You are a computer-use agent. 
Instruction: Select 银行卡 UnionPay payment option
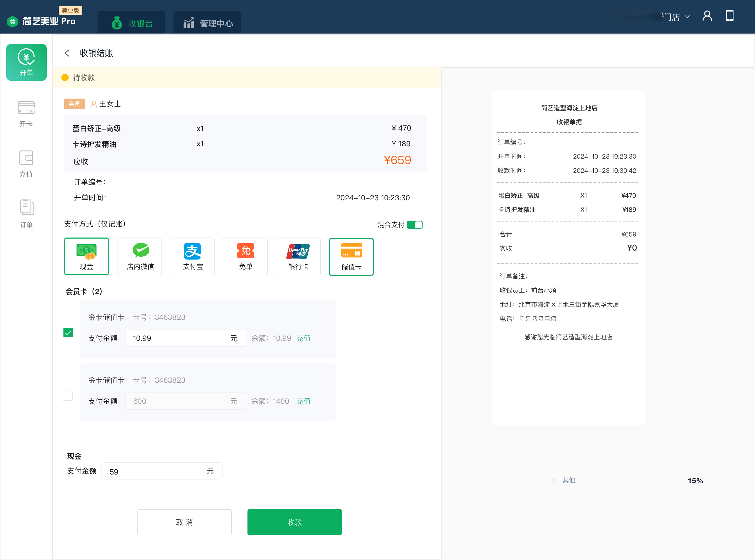point(298,256)
